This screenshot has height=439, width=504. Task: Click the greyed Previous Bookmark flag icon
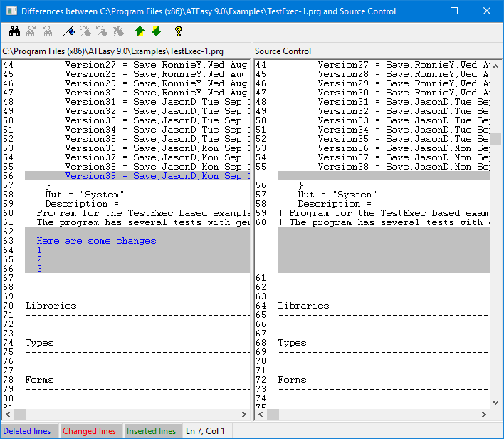tap(102, 31)
